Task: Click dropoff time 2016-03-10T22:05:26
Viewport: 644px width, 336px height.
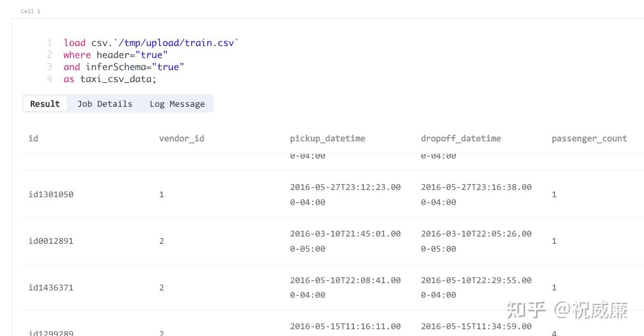Action: coord(476,241)
